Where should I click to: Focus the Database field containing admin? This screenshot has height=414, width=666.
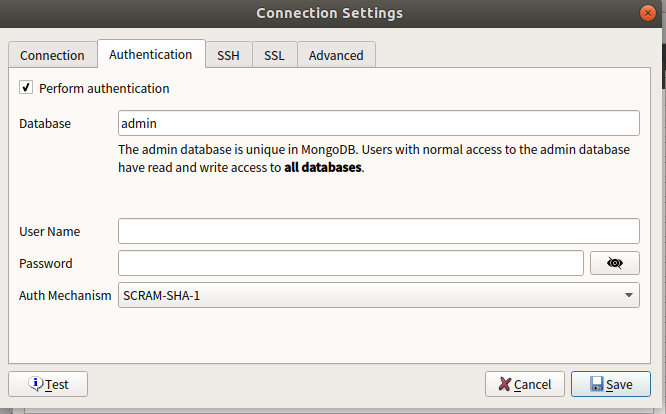click(x=378, y=123)
